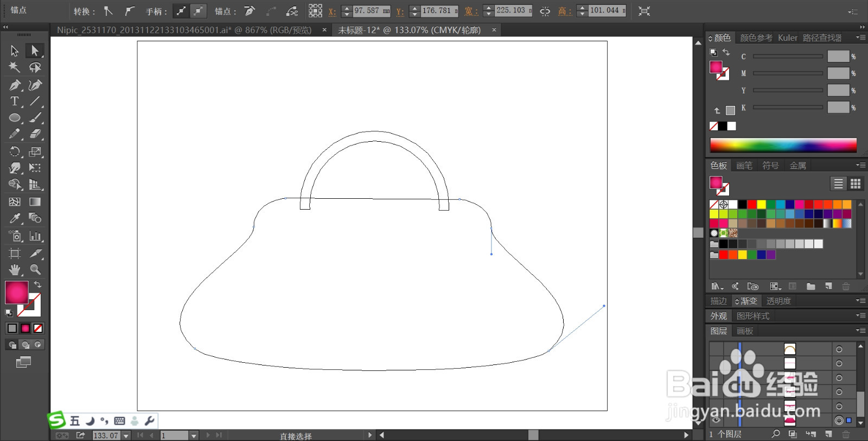Set Gradient fill mode button in toolbox
The image size is (868, 441).
(x=25, y=328)
